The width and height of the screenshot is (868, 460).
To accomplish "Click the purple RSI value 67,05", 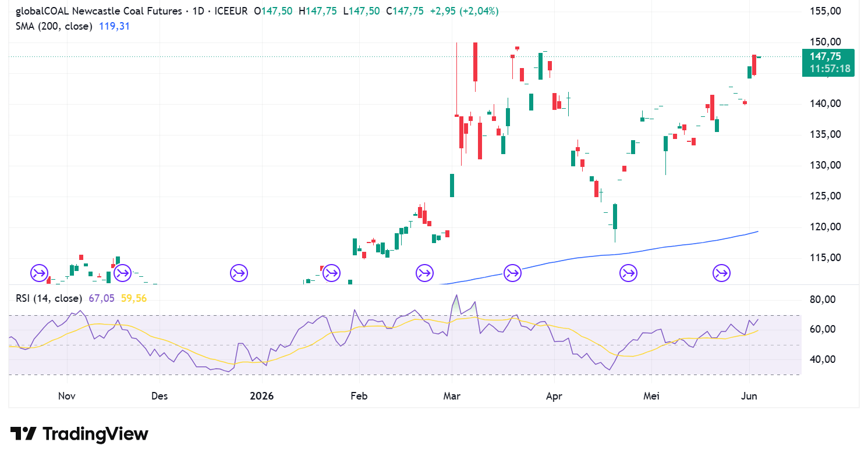I will click(101, 298).
